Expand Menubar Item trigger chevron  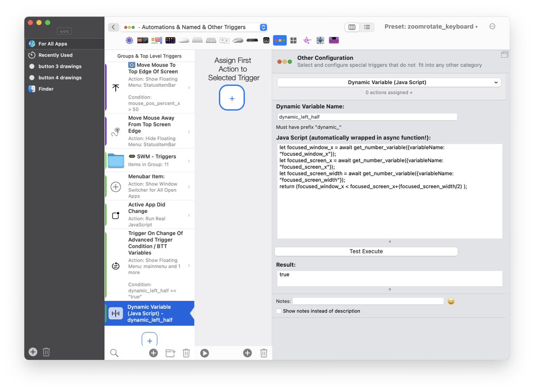click(189, 186)
